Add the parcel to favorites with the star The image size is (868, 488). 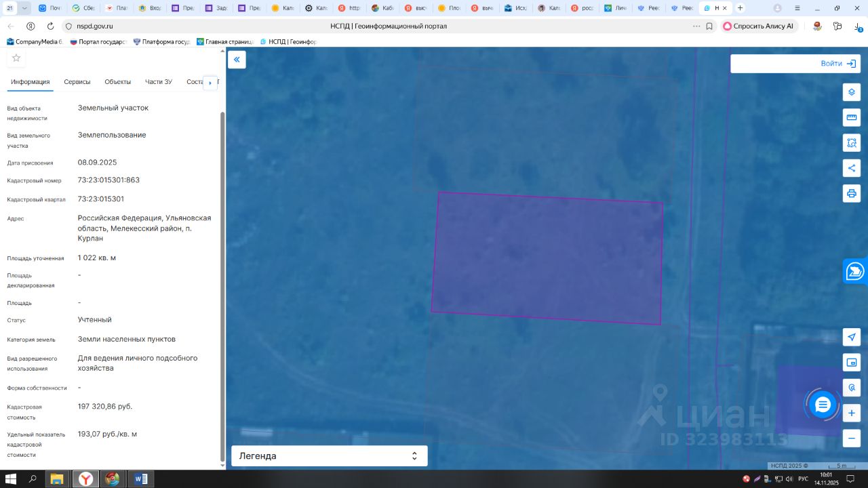(16, 58)
